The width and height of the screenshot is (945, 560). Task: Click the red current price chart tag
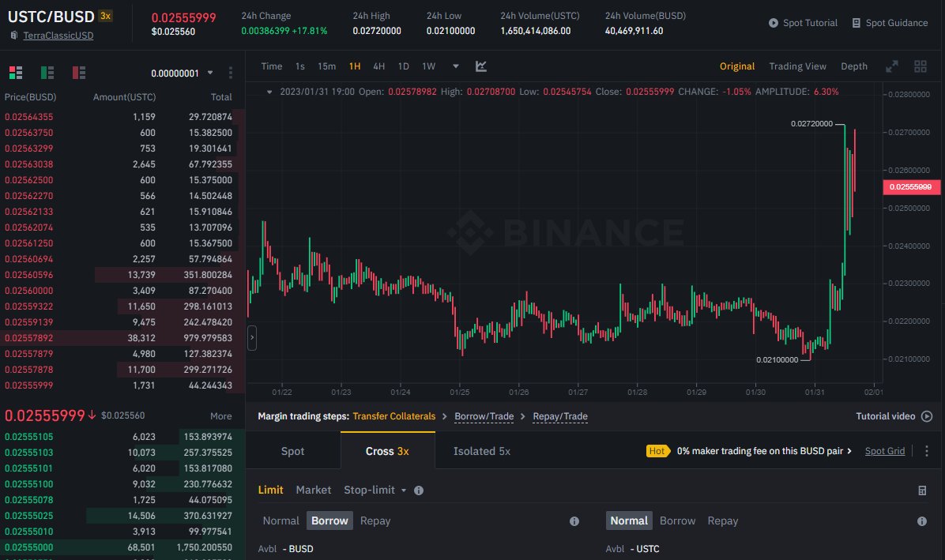(911, 186)
